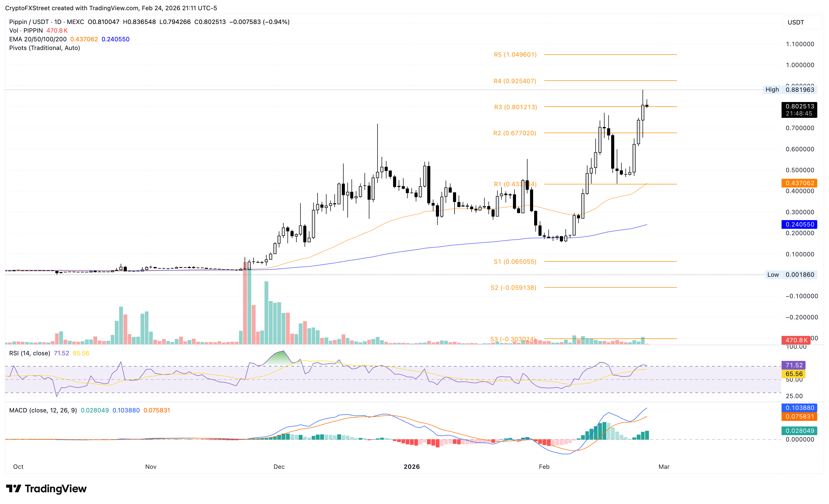Click the red volume tag 470.8K
The image size is (829, 504).
click(796, 340)
